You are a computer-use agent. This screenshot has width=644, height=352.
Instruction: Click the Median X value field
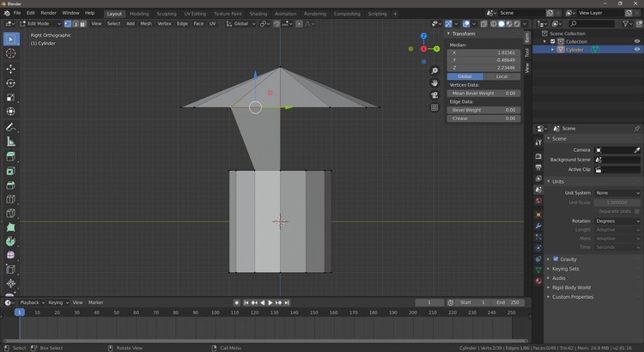click(483, 52)
